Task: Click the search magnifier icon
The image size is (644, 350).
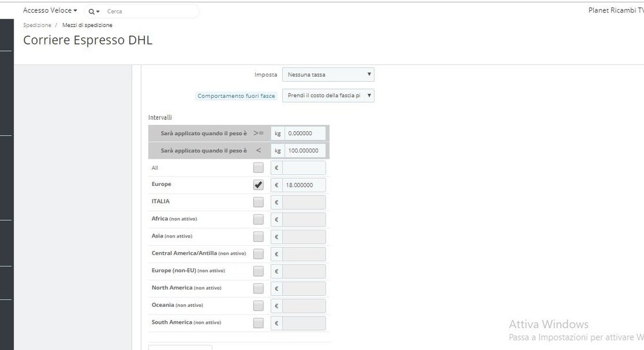Action: tap(93, 12)
